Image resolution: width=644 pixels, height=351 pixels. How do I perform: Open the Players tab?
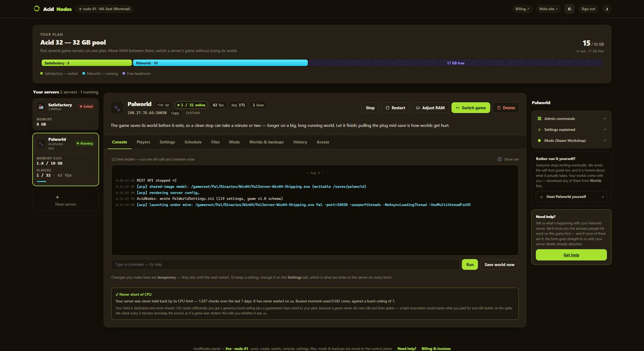tap(143, 142)
